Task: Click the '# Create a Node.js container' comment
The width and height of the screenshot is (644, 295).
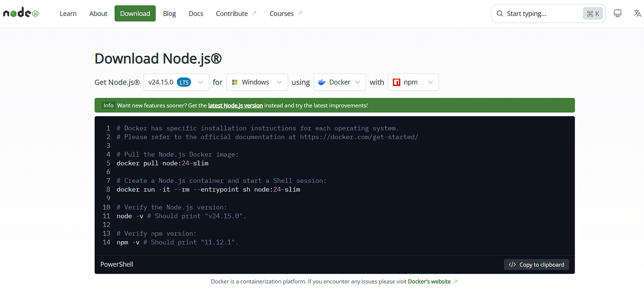Action: pos(222,181)
